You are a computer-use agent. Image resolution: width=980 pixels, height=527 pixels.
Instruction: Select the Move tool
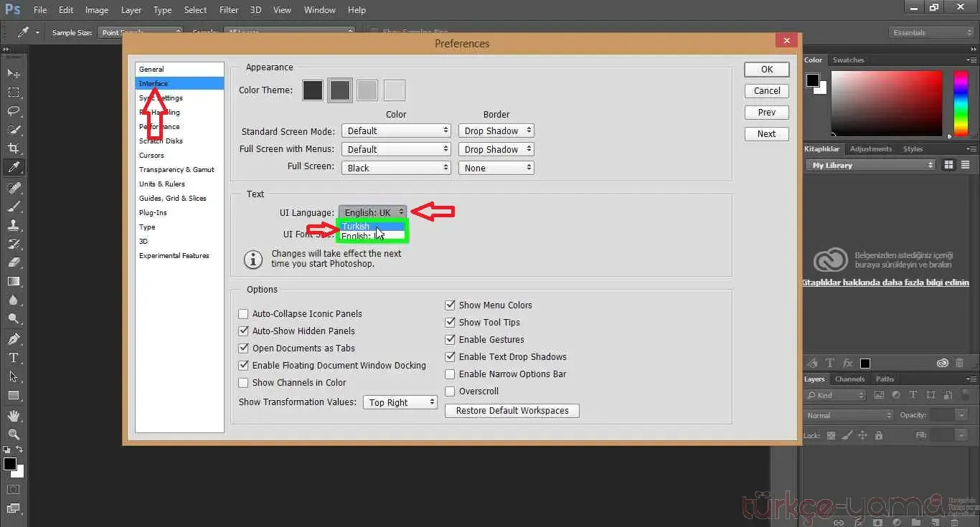14,74
